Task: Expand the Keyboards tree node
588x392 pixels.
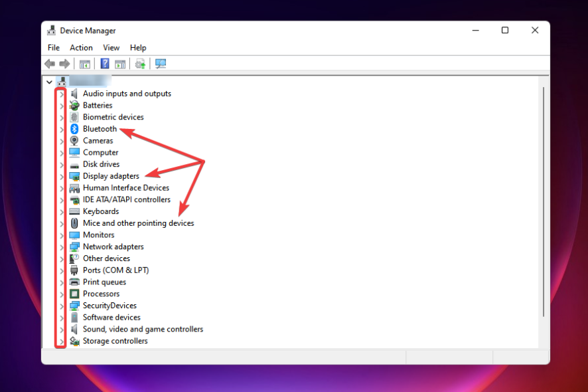Action: point(61,211)
